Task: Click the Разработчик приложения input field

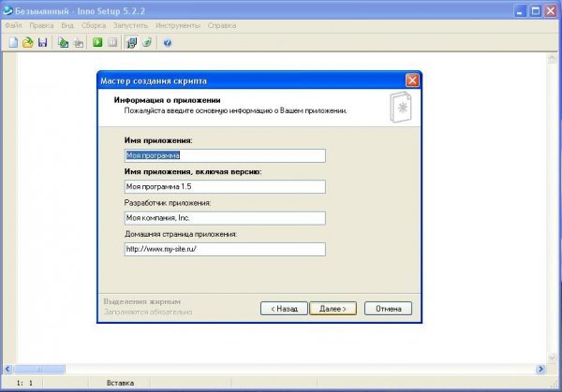Action: coord(225,218)
